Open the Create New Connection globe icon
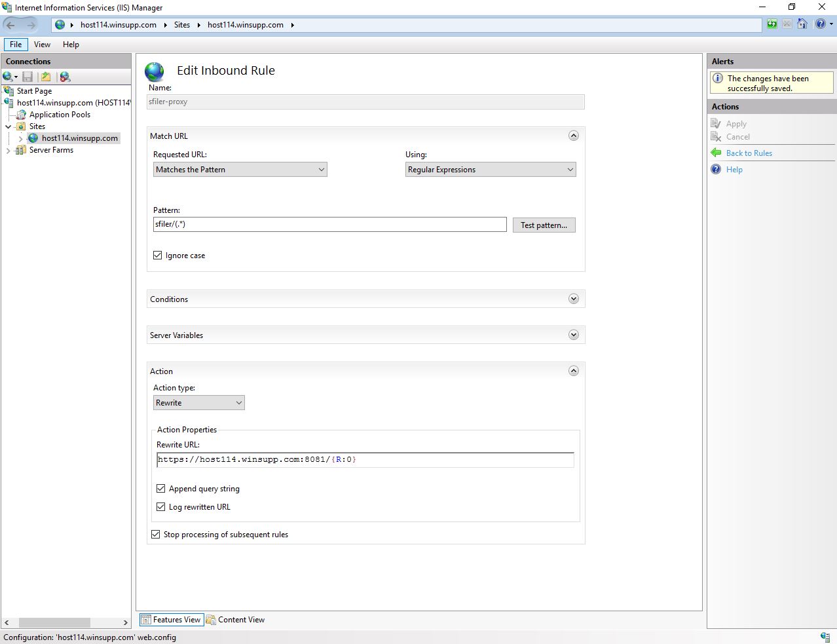This screenshot has height=644, width=837. pyautogui.click(x=9, y=77)
